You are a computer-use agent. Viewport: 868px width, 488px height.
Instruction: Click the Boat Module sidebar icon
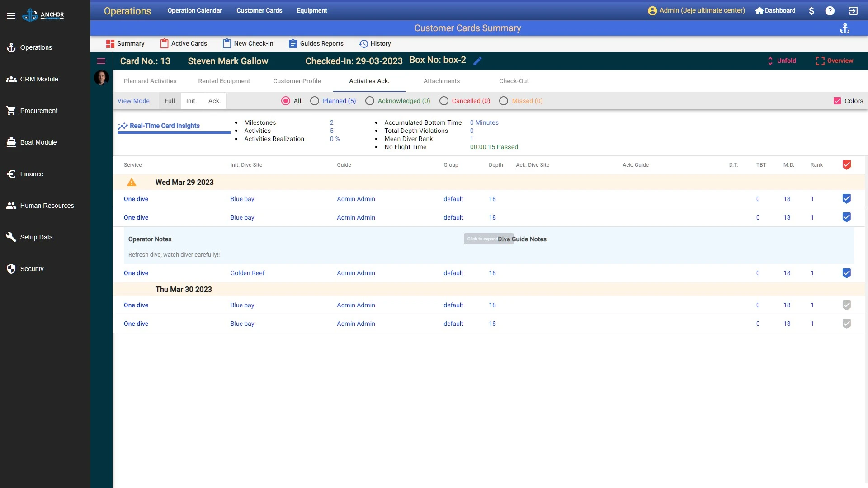[11, 142]
